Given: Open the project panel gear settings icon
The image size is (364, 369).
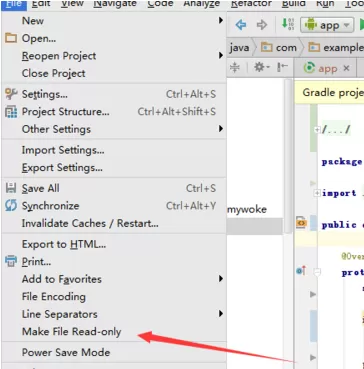Looking at the screenshot, I should click(x=262, y=68).
